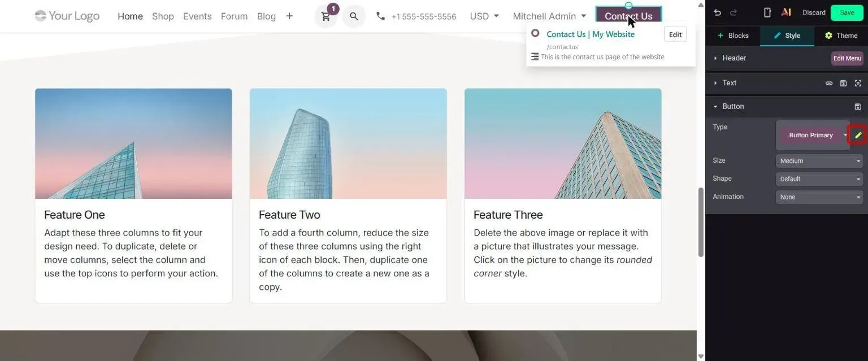
Task: Click the save icon in Button section
Action: click(858, 107)
